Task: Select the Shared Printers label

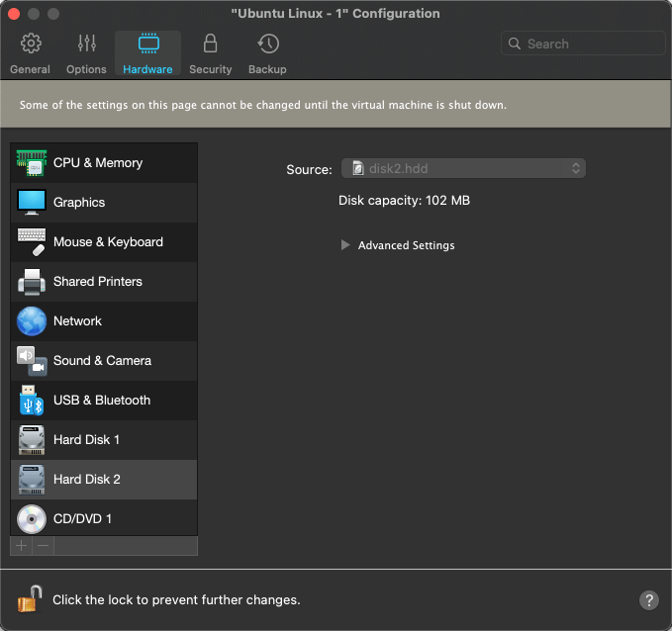Action: pos(98,282)
